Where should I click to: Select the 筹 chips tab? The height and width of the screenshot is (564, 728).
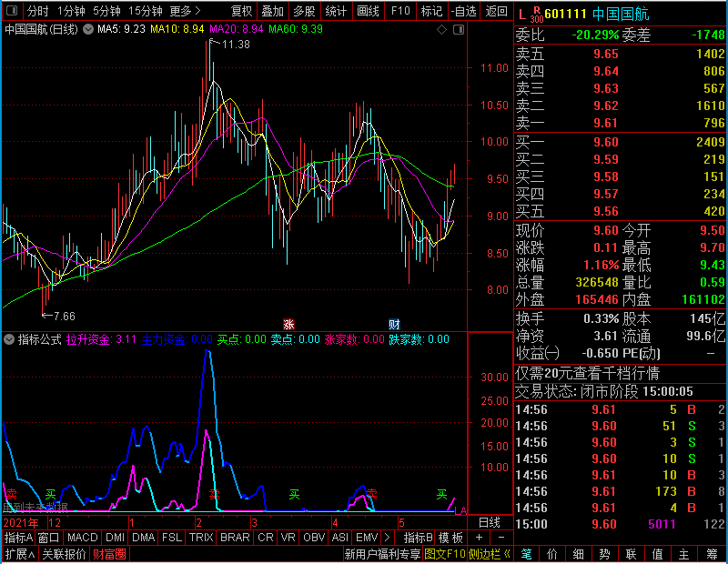click(x=712, y=554)
